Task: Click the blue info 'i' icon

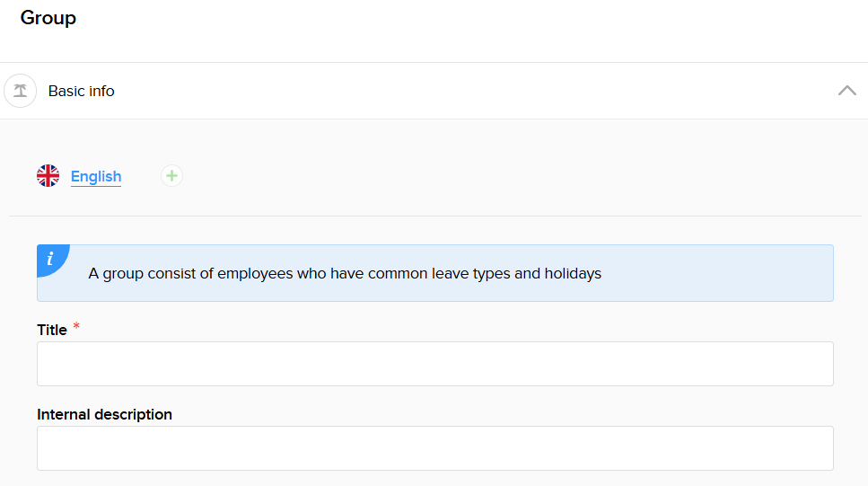Action: (49, 258)
